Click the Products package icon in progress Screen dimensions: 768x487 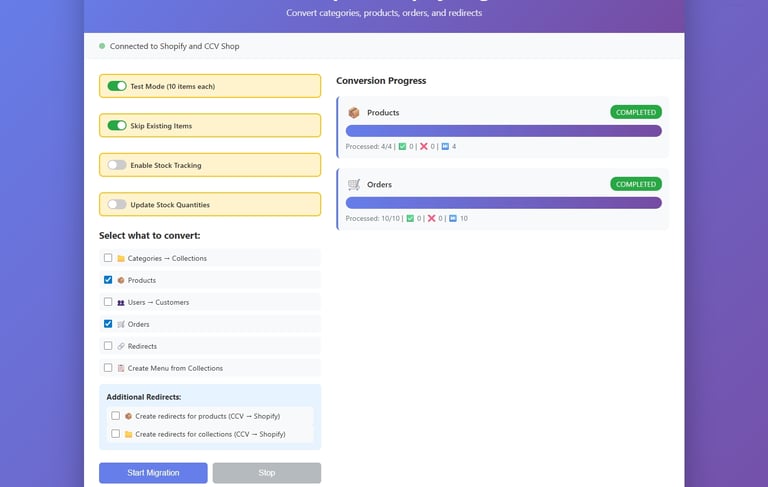click(353, 113)
